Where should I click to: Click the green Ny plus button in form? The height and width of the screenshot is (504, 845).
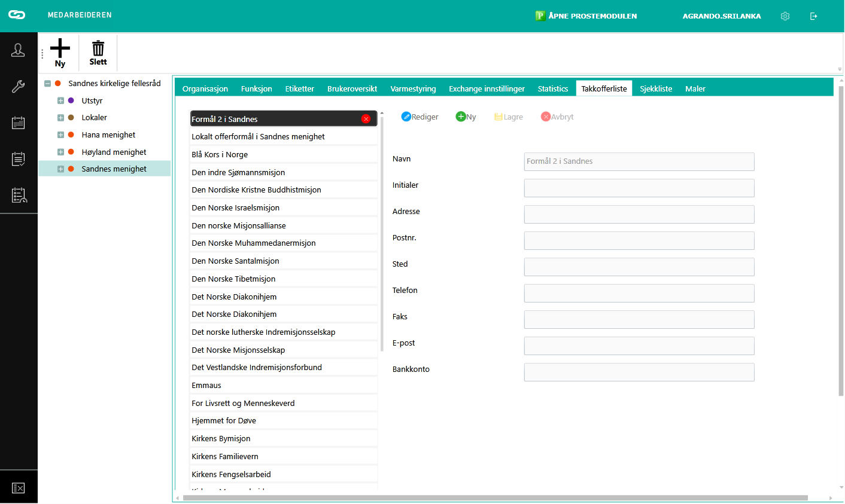(x=466, y=117)
